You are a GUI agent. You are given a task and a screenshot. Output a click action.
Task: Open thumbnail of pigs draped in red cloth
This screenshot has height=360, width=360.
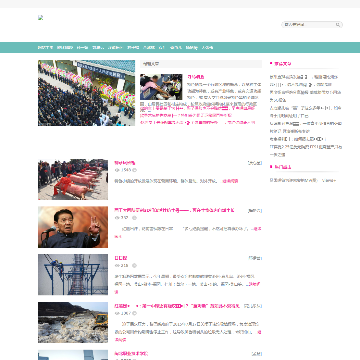(x=73, y=179)
